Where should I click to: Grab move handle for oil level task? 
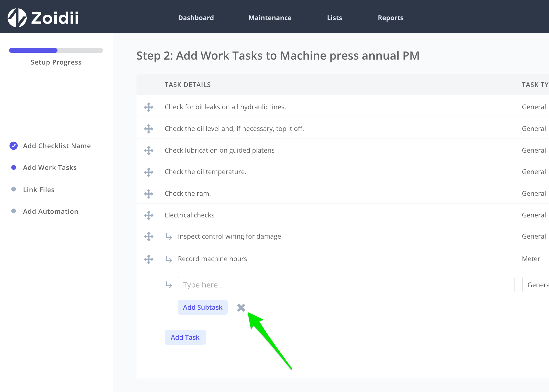(149, 129)
